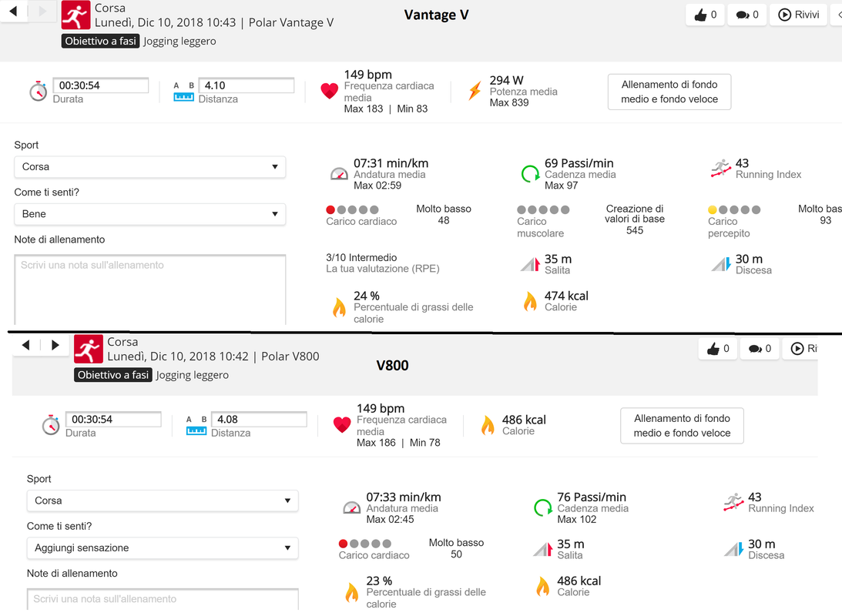Image resolution: width=842 pixels, height=616 pixels.
Task: Open the Vantage V Sport dropdown Corsa
Action: [149, 167]
